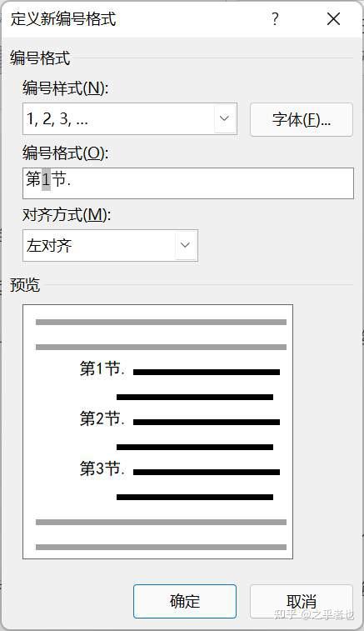
Task: Cancel the dialog with 取消
Action: (x=302, y=601)
